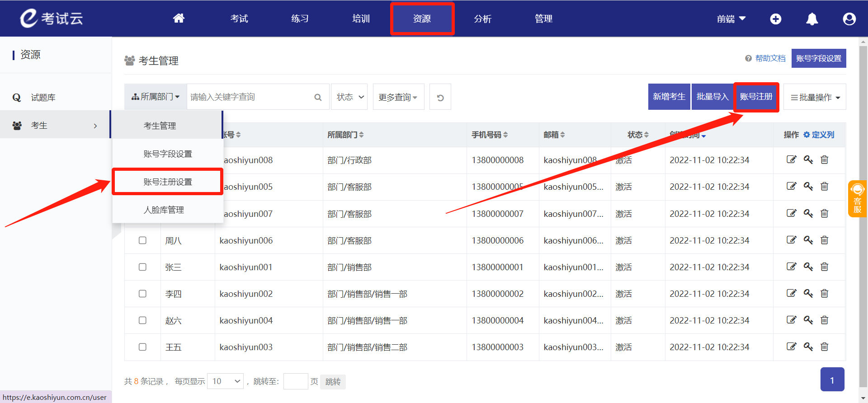Click the keyword search input field
868x403 pixels.
[x=249, y=97]
